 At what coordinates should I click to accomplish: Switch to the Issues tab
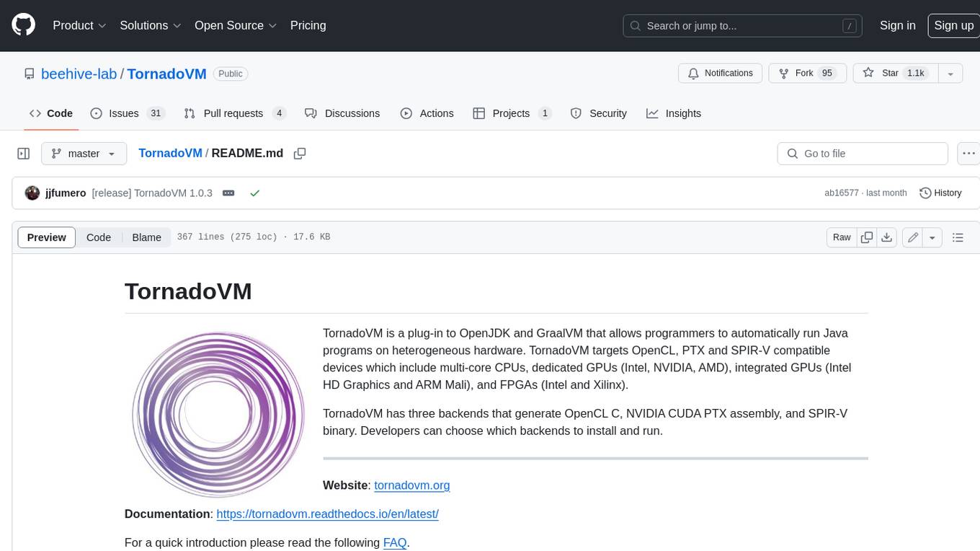(x=128, y=113)
